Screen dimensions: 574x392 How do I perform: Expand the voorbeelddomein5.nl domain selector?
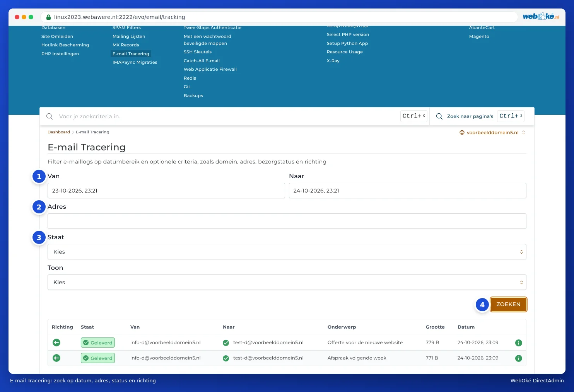(492, 132)
